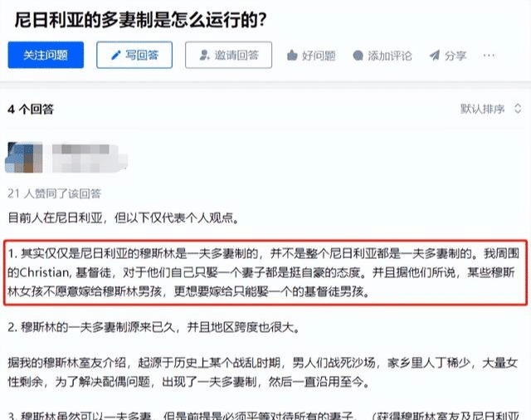
Task: Expand the 默认排序 sort dropdown
Action: pyautogui.click(x=490, y=109)
